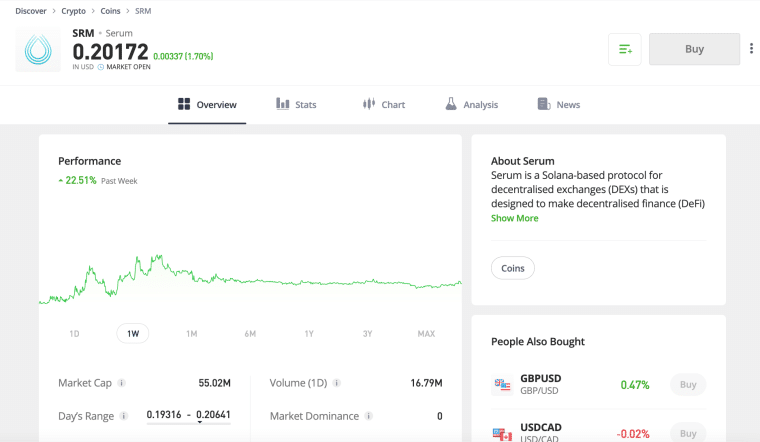Click Buy next to GBPUSD
760x442 pixels.
tap(688, 385)
